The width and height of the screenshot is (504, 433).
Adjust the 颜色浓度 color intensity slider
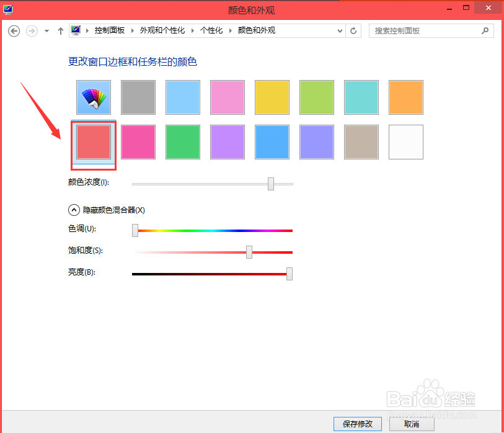[270, 184]
